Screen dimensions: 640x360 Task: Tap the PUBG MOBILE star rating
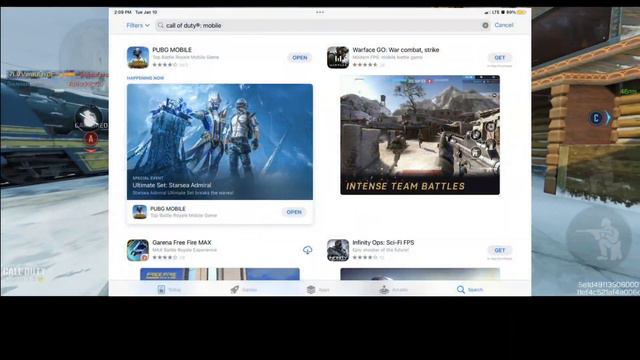165,64
